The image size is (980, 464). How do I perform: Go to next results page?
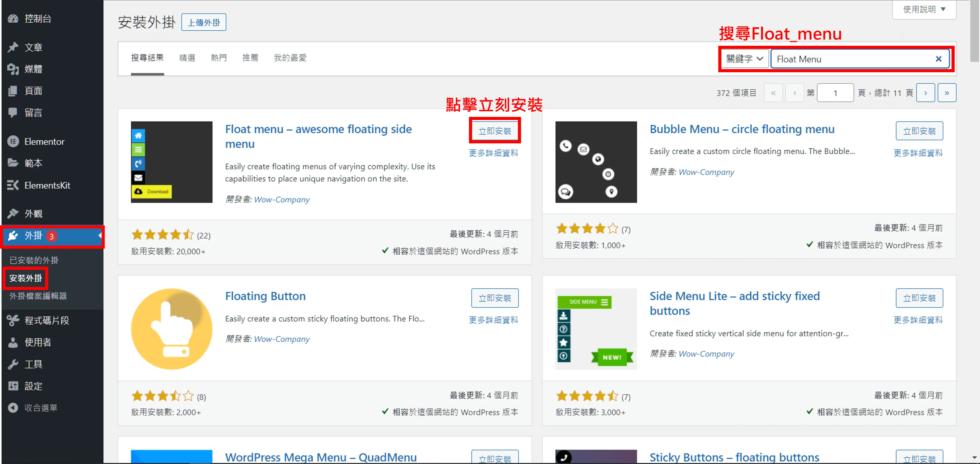point(926,93)
